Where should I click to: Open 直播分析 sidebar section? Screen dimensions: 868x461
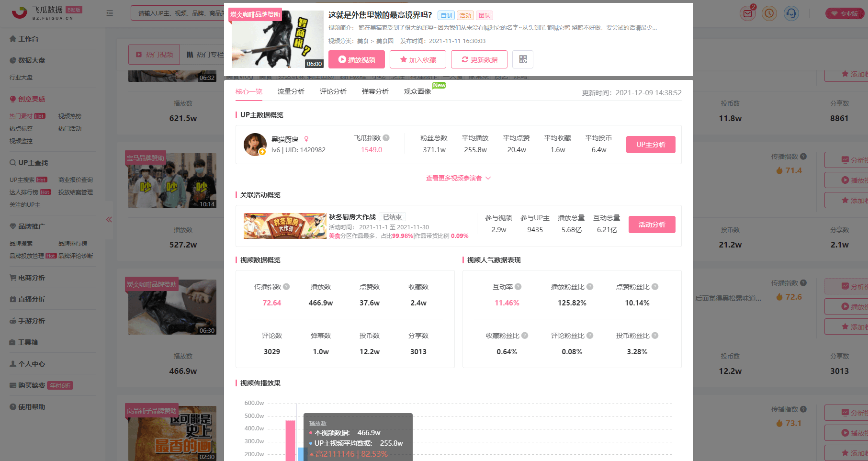[32, 299]
